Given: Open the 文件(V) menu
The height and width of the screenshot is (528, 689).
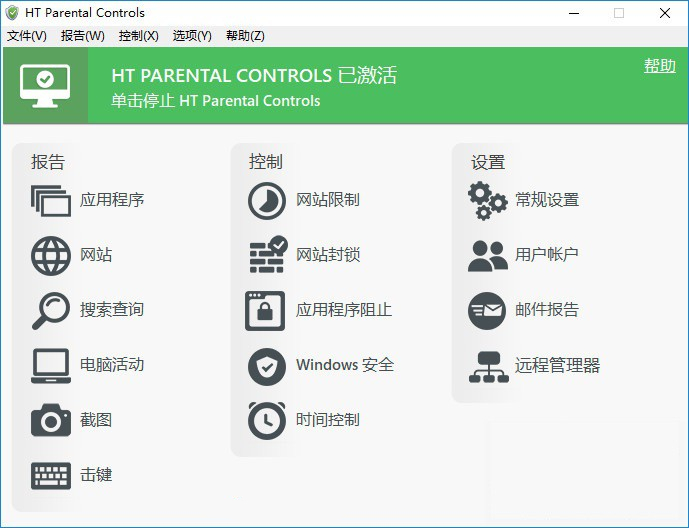Looking at the screenshot, I should tap(26, 36).
